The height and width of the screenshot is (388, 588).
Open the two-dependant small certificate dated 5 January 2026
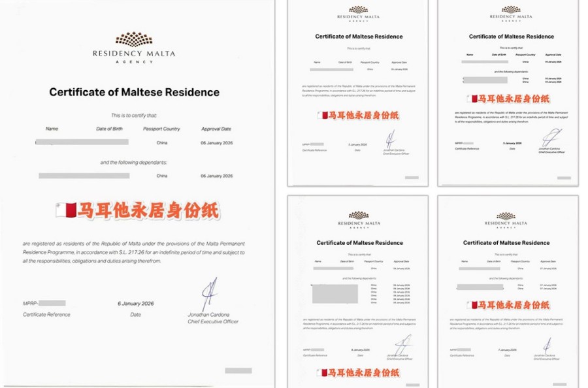[508, 92]
